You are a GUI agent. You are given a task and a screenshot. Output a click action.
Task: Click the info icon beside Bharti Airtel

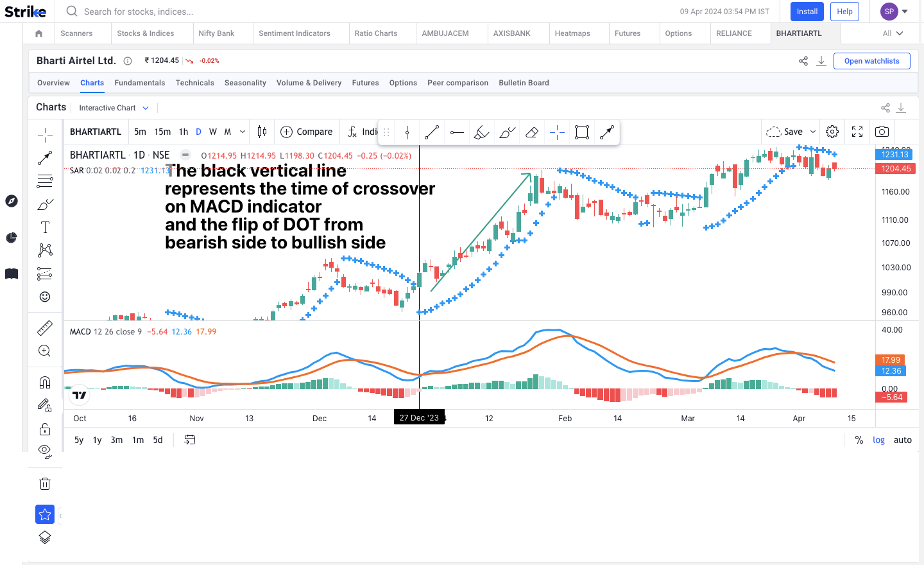pyautogui.click(x=128, y=61)
